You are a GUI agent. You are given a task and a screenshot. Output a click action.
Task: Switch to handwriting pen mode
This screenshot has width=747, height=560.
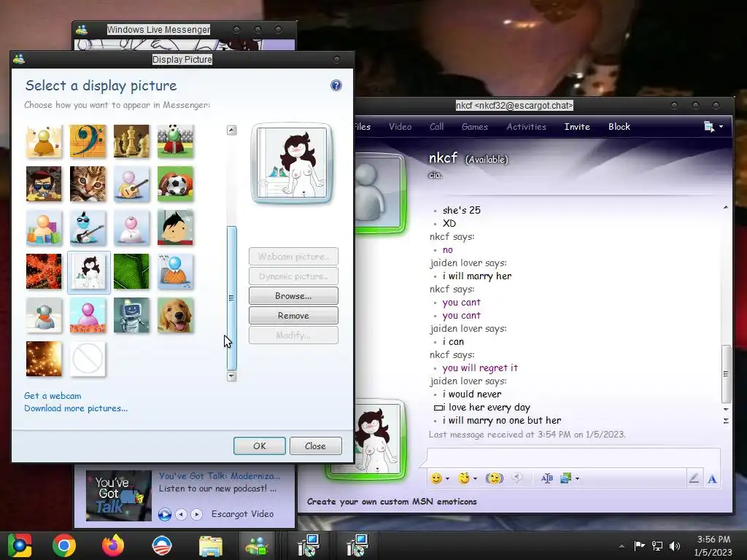coord(694,478)
